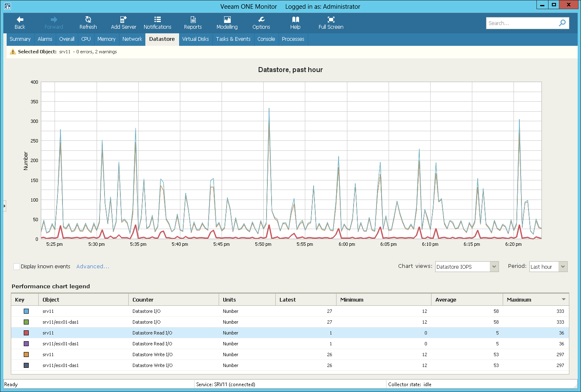Viewport: 581px width, 392px height.
Task: Click the Service: SRV11 (connected) status entry
Action: 225,385
